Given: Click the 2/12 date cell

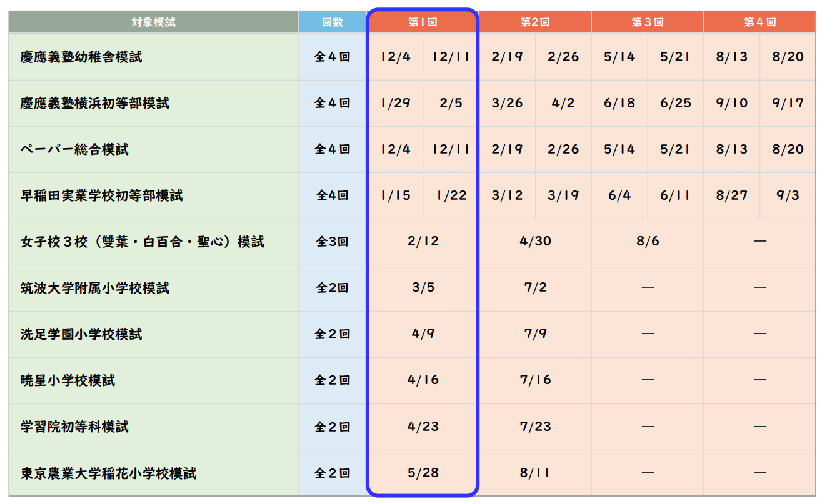Looking at the screenshot, I should (423, 242).
